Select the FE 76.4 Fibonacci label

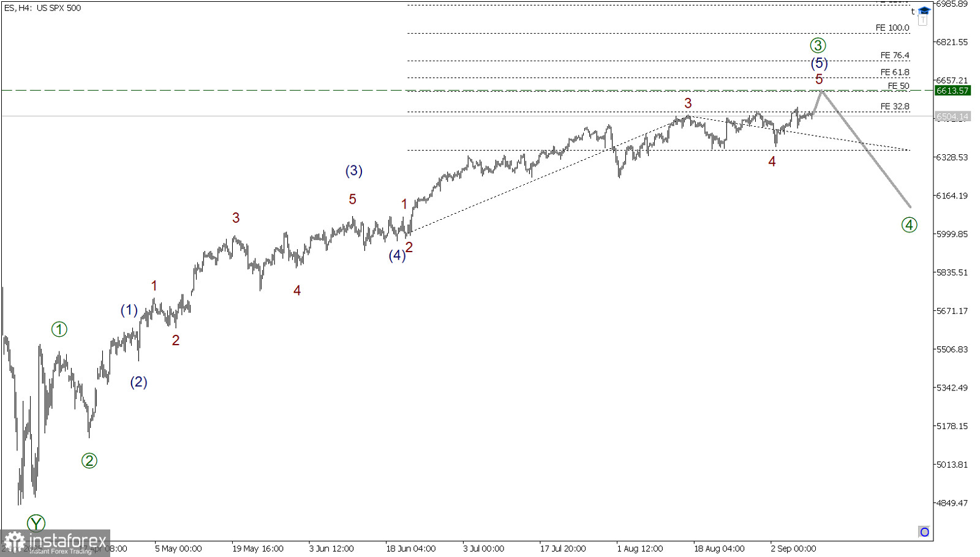(x=895, y=55)
